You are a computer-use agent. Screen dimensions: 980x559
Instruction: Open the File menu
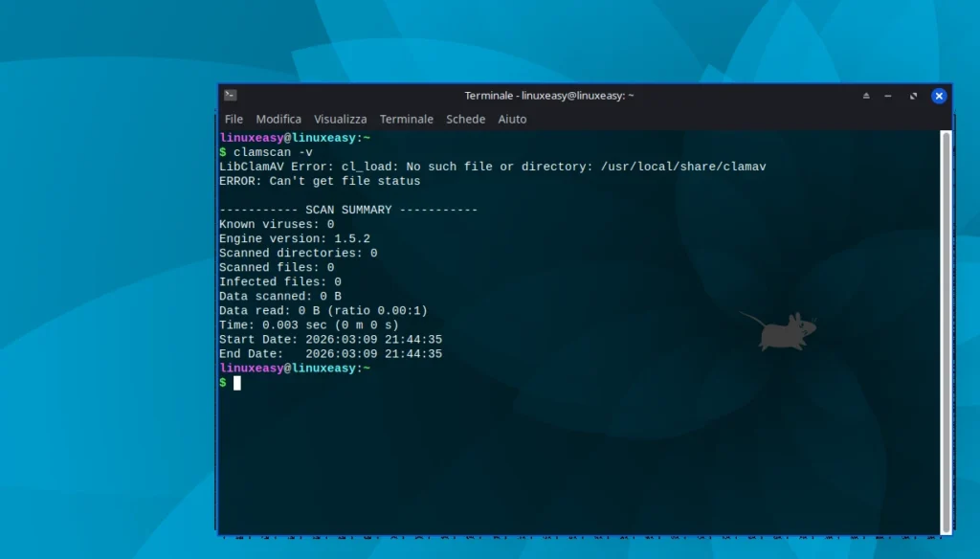[233, 119]
